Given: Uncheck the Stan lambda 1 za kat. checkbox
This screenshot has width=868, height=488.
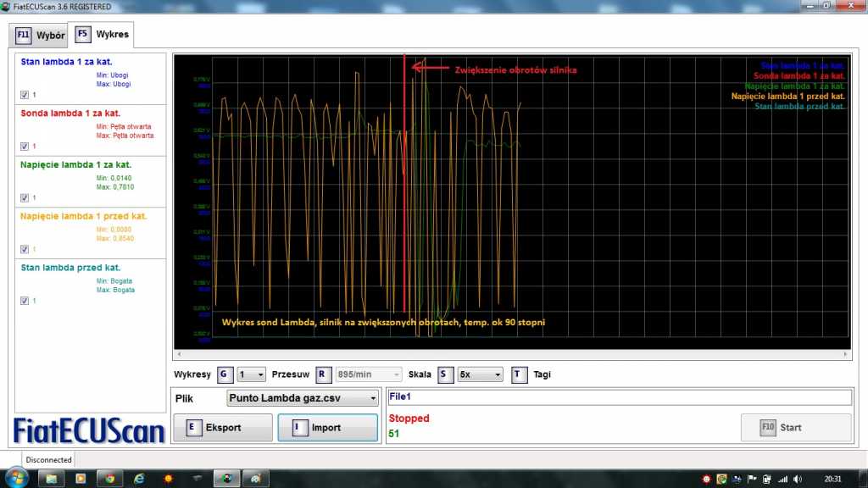Looking at the screenshot, I should pyautogui.click(x=25, y=94).
